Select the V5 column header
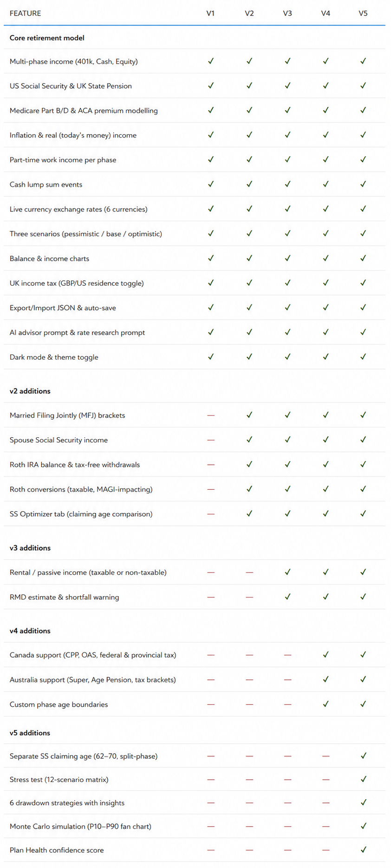Image resolution: width=391 pixels, height=868 pixels. click(363, 13)
